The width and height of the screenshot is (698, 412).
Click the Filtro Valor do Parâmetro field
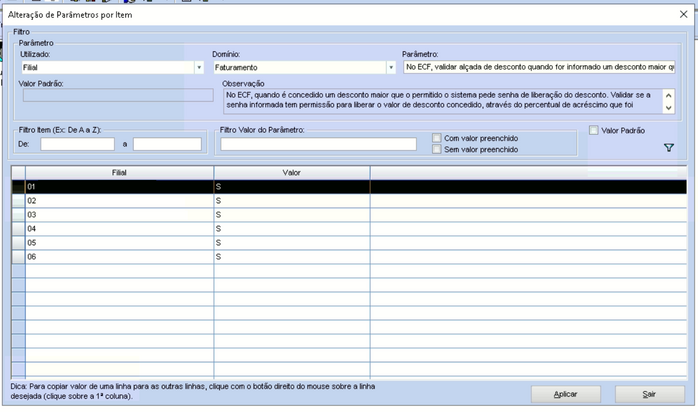pyautogui.click(x=318, y=144)
